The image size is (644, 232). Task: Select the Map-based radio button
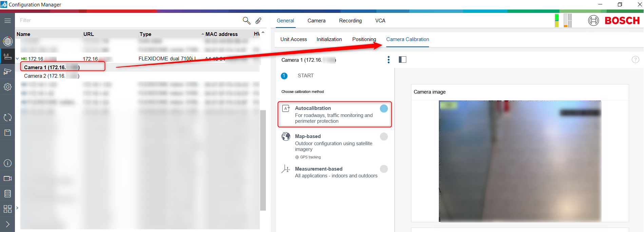coord(384,136)
